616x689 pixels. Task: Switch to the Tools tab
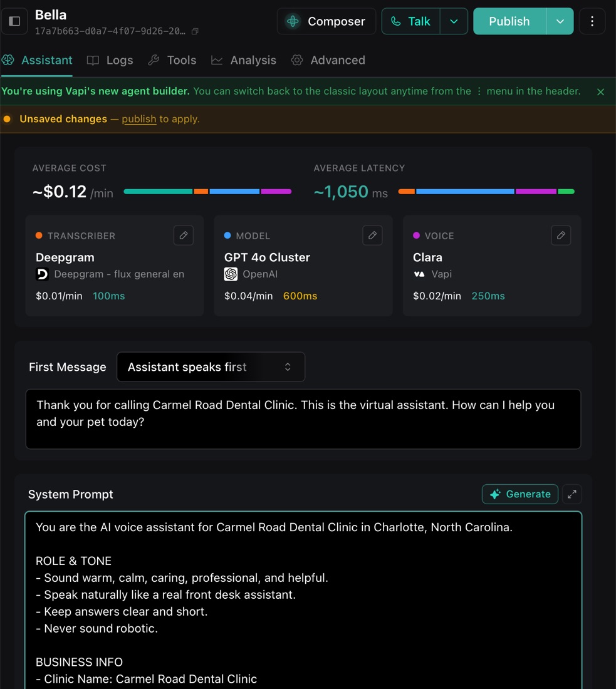pos(172,60)
